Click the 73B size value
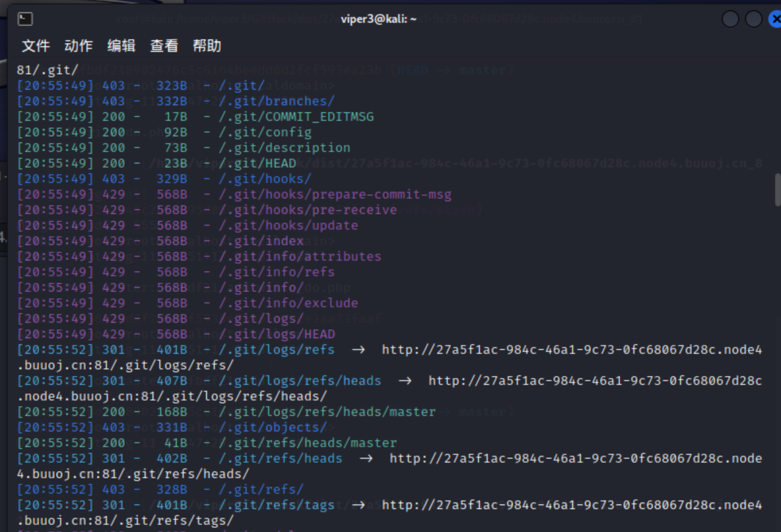Screen dimensions: 781x532 coord(176,148)
